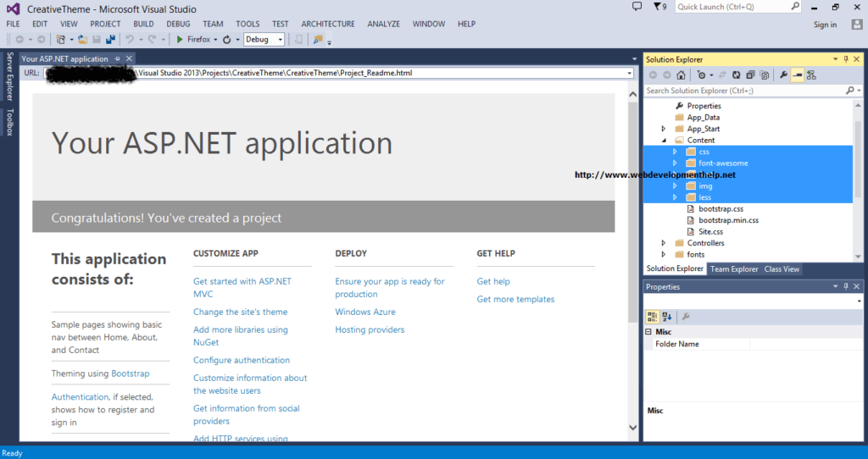Expand the App_Start folder

(x=663, y=129)
